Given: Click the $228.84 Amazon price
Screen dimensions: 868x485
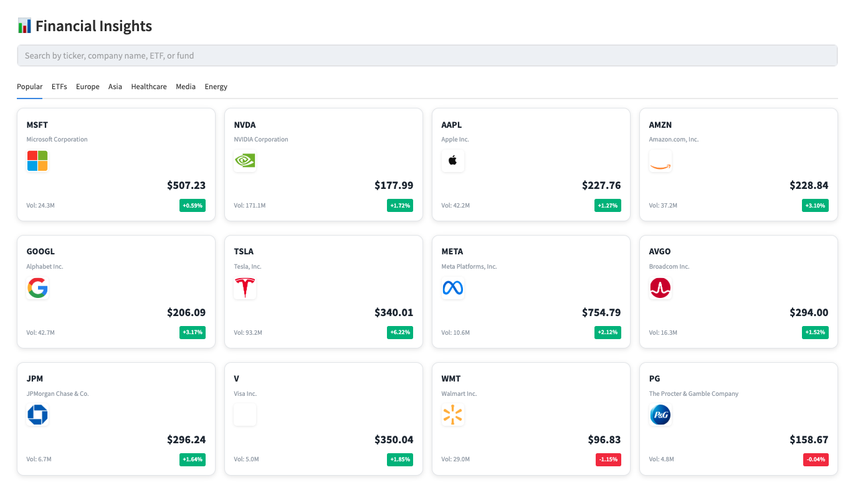Looking at the screenshot, I should click(809, 185).
